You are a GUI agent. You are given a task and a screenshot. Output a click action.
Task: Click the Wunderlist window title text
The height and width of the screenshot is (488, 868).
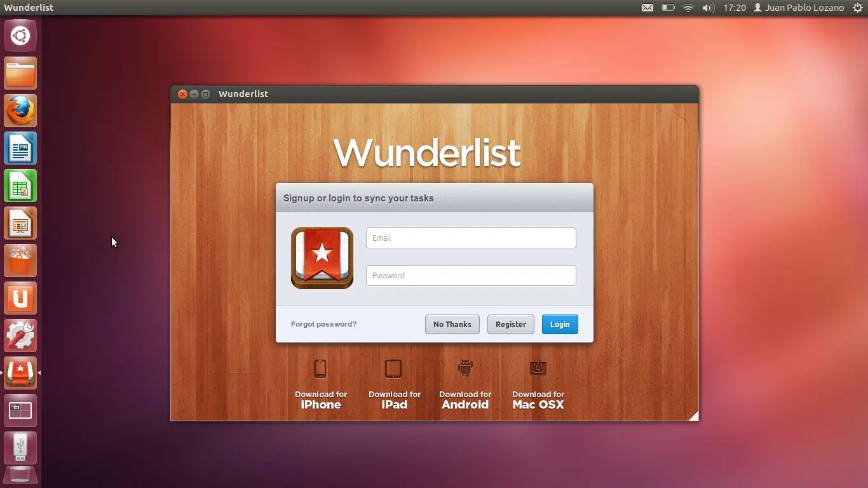tap(243, 94)
